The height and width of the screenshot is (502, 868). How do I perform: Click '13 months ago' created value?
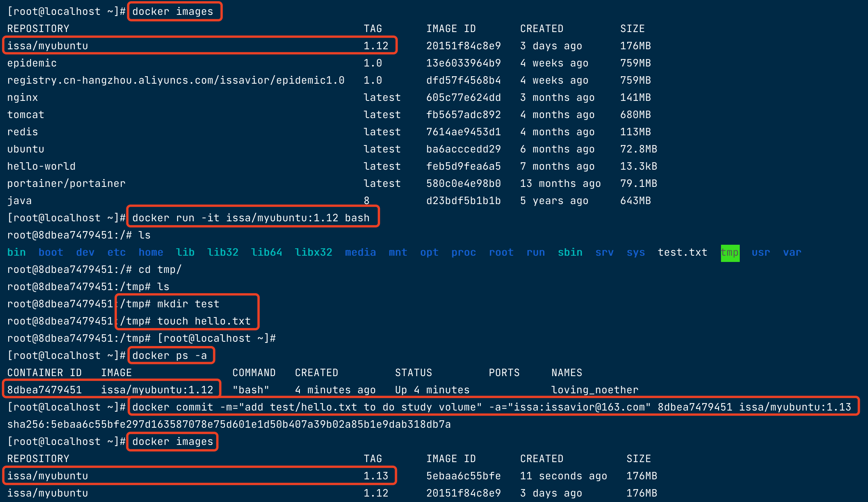pyautogui.click(x=560, y=183)
